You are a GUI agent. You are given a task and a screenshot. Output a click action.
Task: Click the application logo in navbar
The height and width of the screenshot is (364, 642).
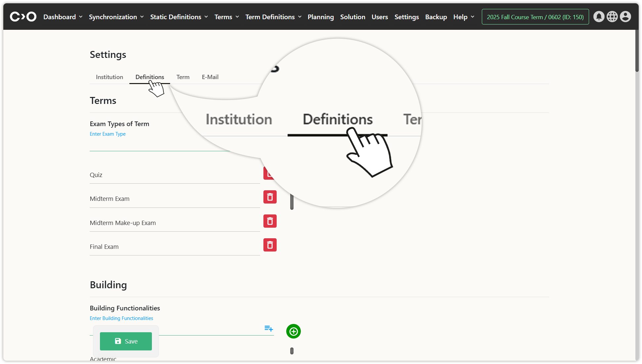pos(23,17)
